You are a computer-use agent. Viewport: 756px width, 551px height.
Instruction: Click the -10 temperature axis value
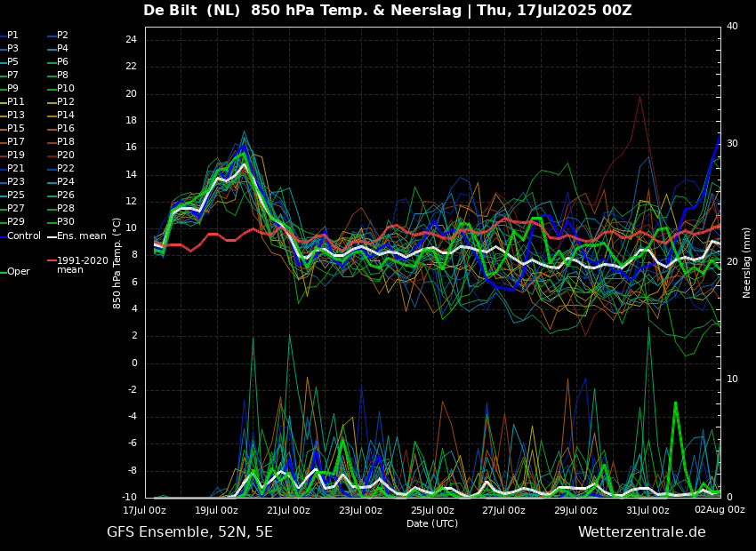128,497
